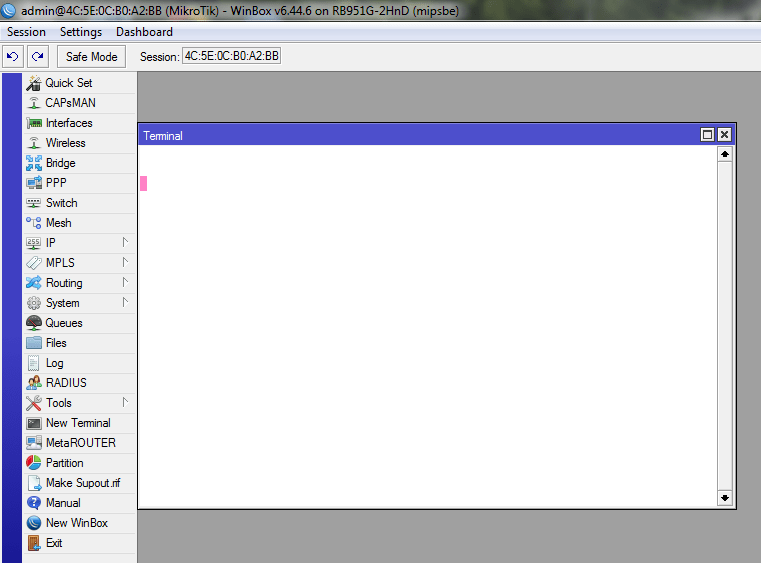Open the Session menu

coord(27,32)
